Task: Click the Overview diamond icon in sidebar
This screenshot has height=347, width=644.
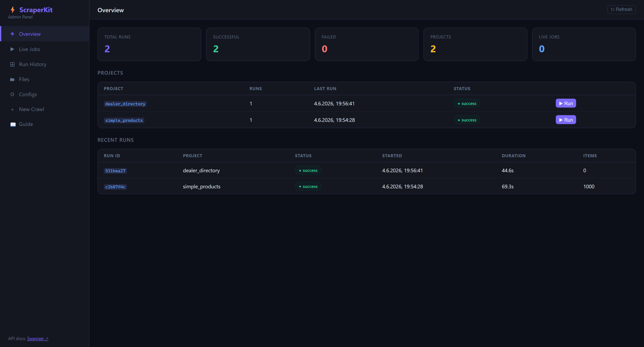Action: tap(12, 34)
